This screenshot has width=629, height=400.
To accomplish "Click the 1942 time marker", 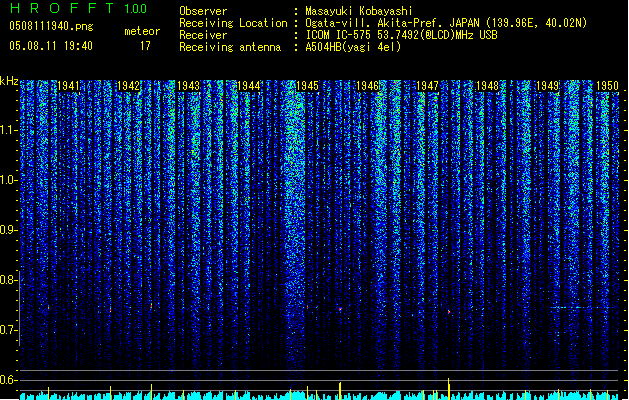I will click(x=128, y=86).
